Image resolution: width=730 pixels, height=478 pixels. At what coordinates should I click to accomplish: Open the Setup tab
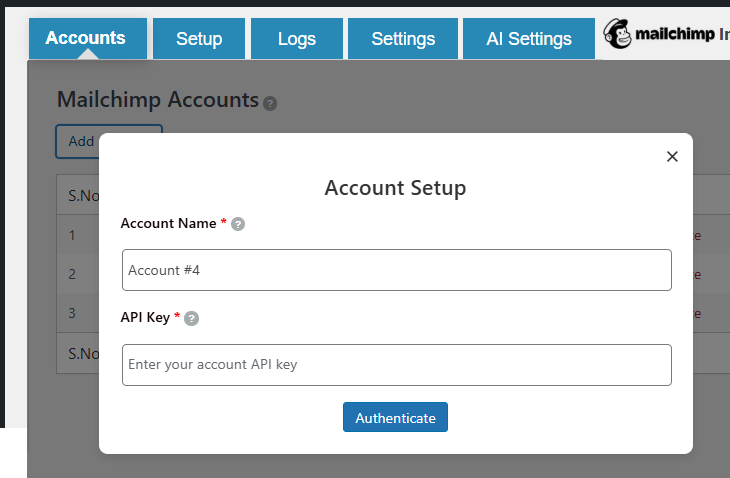tap(199, 38)
